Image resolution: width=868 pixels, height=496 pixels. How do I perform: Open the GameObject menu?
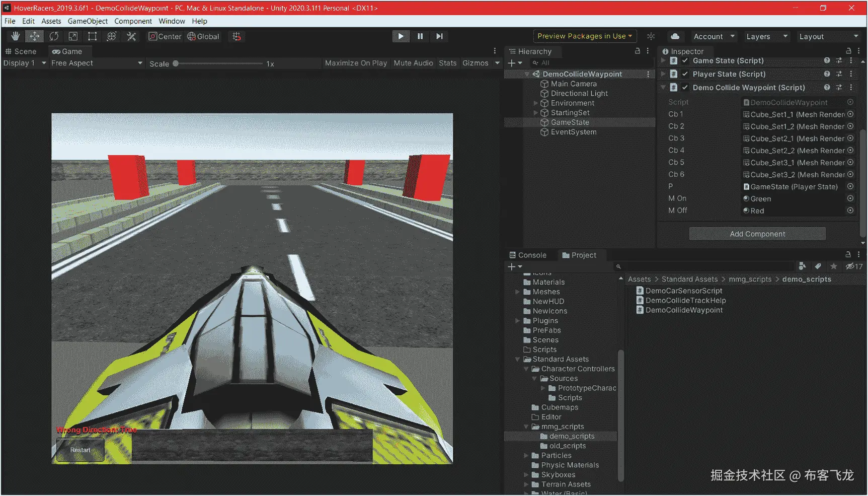click(x=88, y=21)
